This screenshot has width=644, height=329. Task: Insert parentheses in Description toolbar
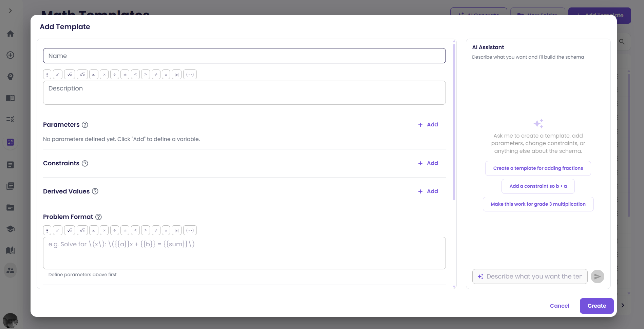click(190, 75)
